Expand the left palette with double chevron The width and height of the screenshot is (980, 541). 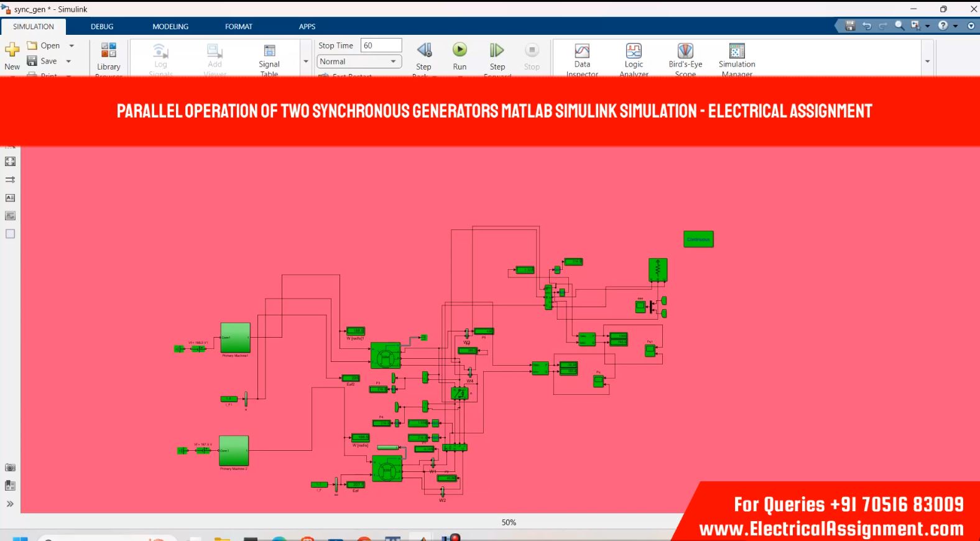click(10, 504)
